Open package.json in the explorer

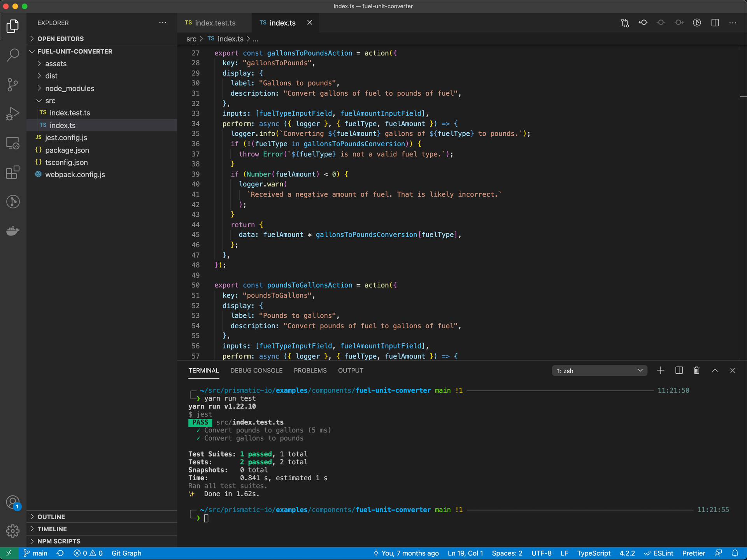pos(67,150)
